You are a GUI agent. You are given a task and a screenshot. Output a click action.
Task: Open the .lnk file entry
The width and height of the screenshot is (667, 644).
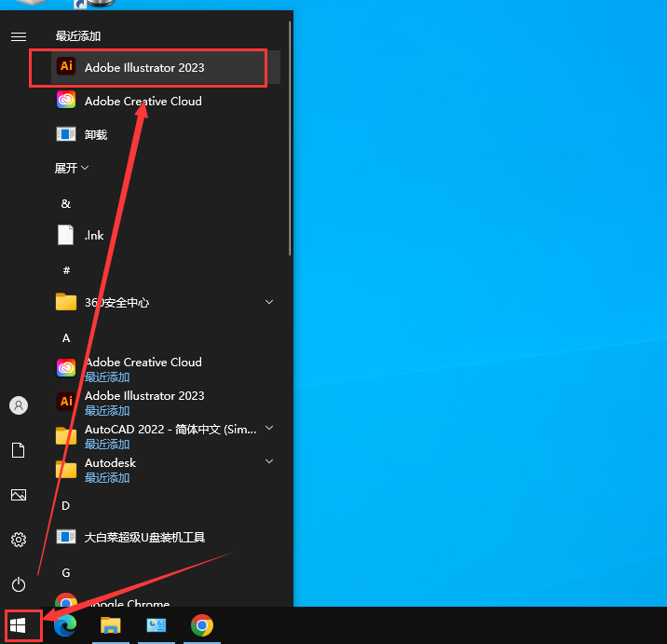coord(93,235)
